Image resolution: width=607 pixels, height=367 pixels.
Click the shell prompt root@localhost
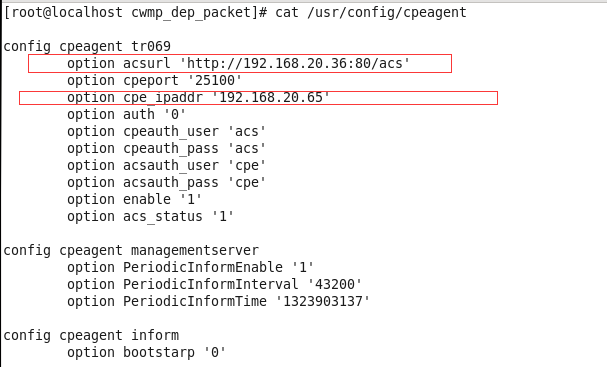[63, 12]
